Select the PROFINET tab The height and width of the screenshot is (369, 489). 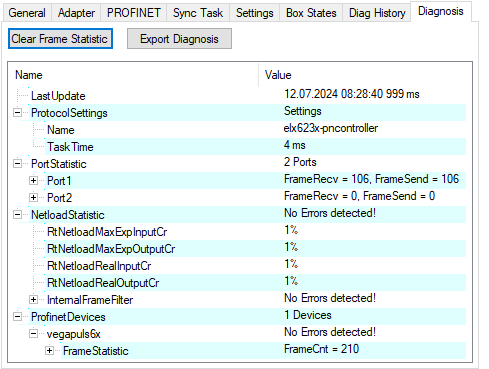(134, 13)
